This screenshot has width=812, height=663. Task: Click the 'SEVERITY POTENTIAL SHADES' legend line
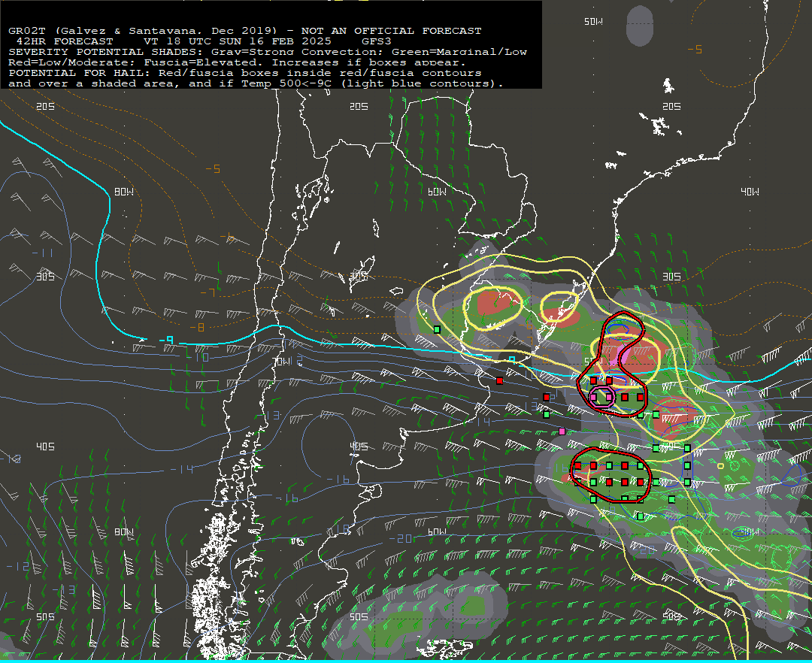coord(268,52)
